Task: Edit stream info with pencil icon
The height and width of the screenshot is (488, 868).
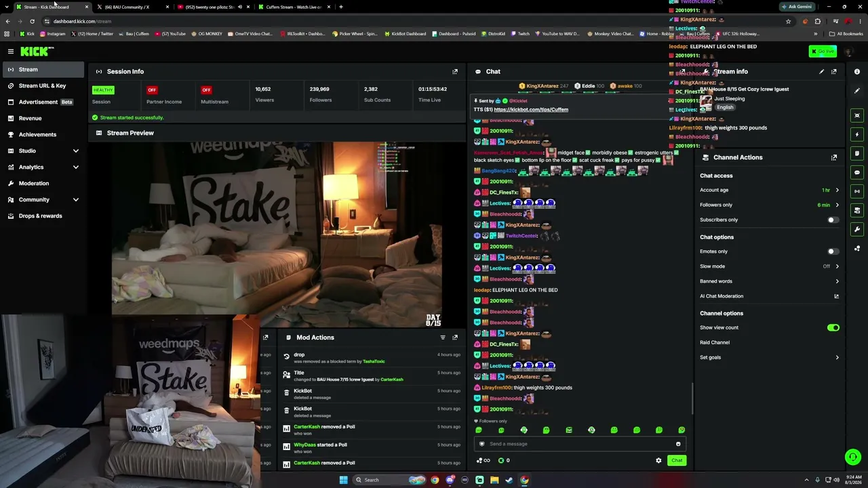Action: pyautogui.click(x=821, y=71)
